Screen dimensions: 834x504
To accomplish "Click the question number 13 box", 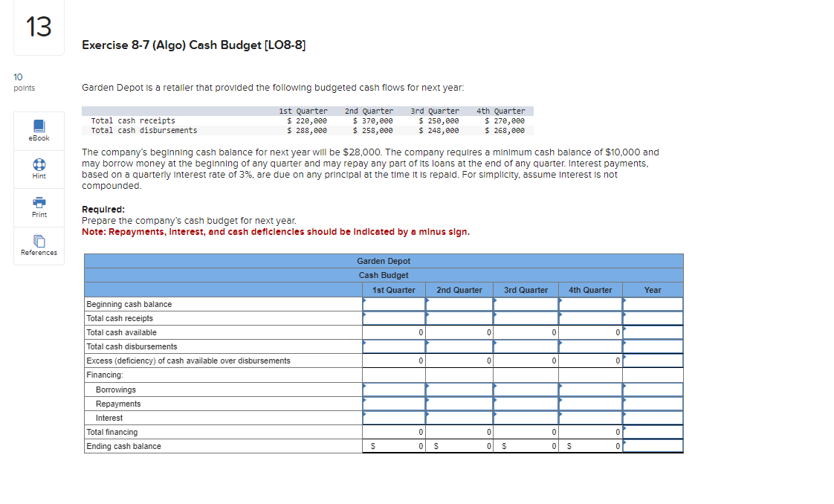I will 38,28.
